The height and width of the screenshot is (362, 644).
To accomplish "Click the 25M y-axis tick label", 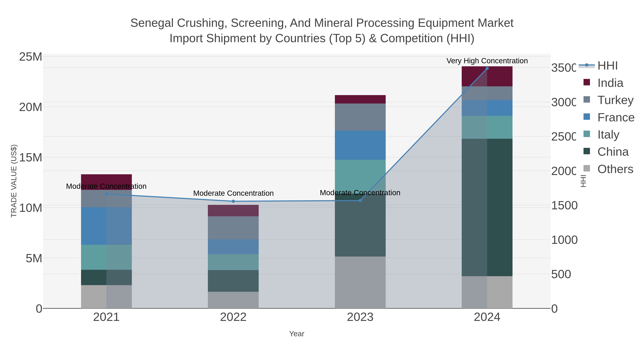I will (30, 57).
